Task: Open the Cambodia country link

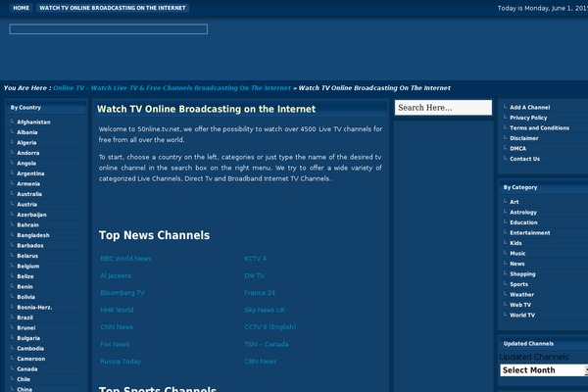Action: [x=30, y=349]
